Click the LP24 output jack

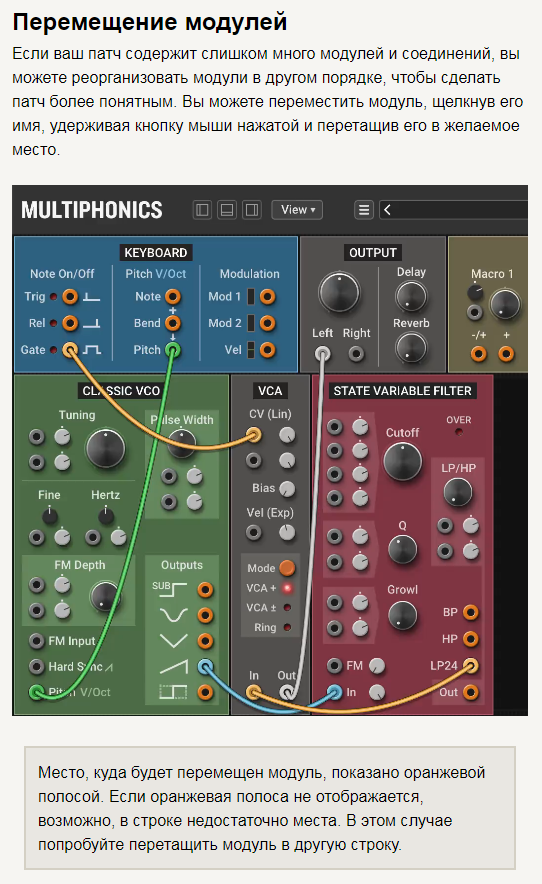(x=470, y=665)
